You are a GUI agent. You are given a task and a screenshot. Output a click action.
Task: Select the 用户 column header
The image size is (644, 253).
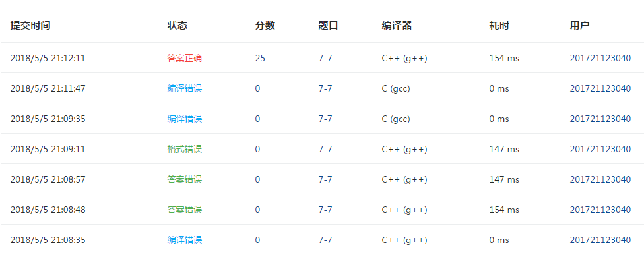579,26
